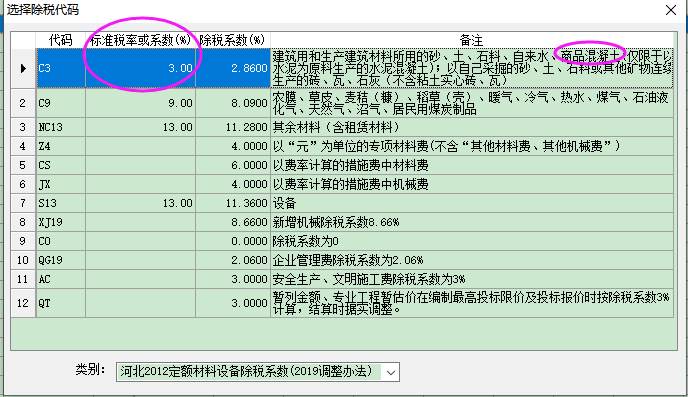Click the 4.0000 cell in Z4 row
Viewport: 688px width, 397px height.
pyautogui.click(x=233, y=146)
